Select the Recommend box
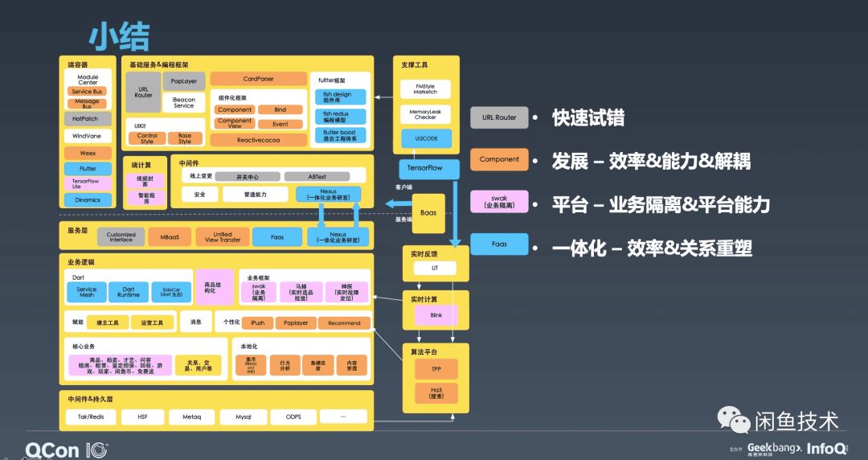 344,322
